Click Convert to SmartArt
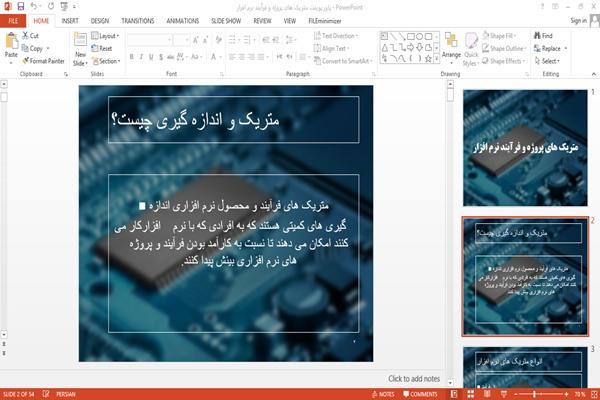 click(x=342, y=61)
